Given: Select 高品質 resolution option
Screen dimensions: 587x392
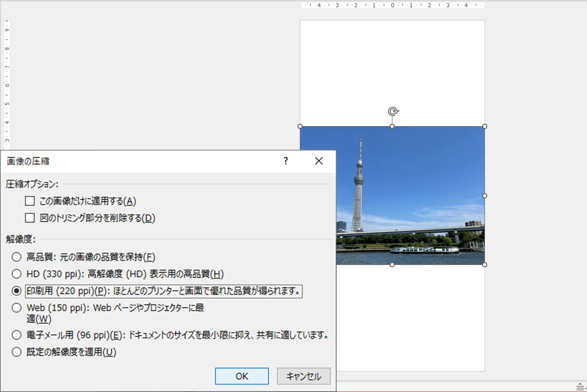Looking at the screenshot, I should click(x=17, y=256).
